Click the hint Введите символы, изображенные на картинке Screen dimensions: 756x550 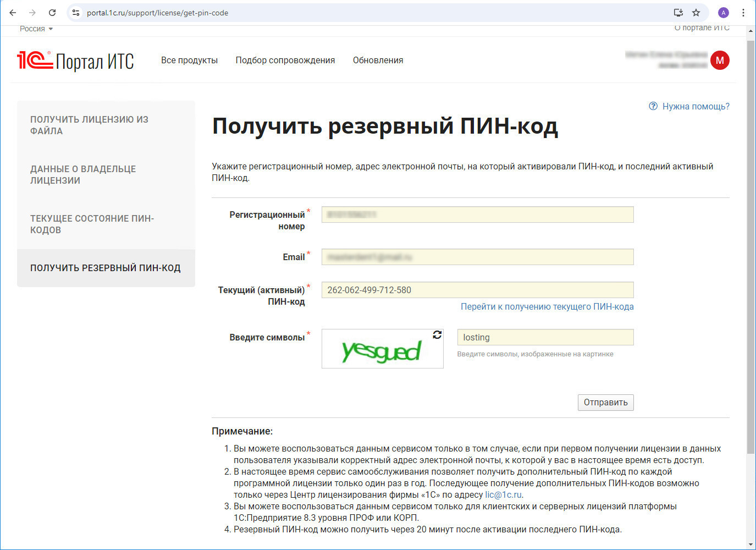coord(536,354)
